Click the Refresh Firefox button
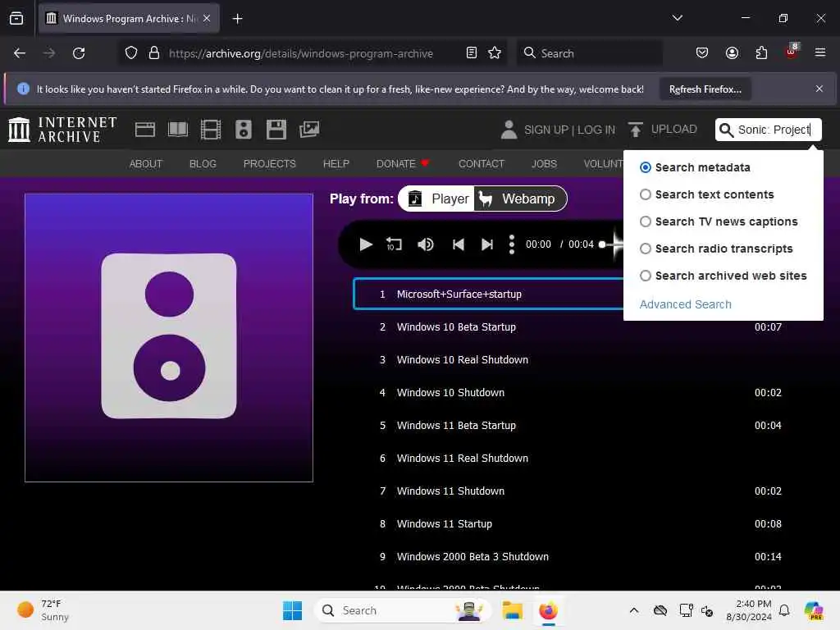Screen dimensions: 840x630 pos(705,89)
